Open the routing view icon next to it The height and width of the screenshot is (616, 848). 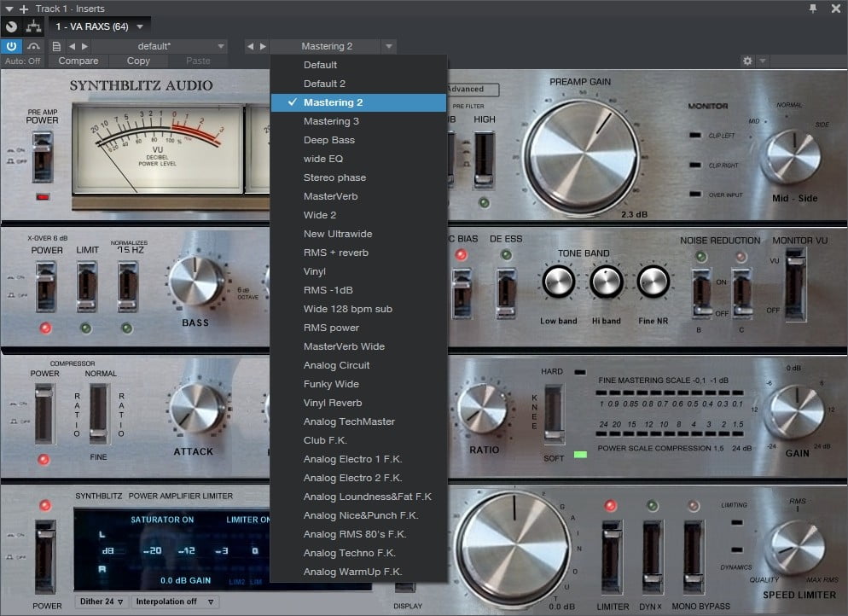click(x=32, y=26)
